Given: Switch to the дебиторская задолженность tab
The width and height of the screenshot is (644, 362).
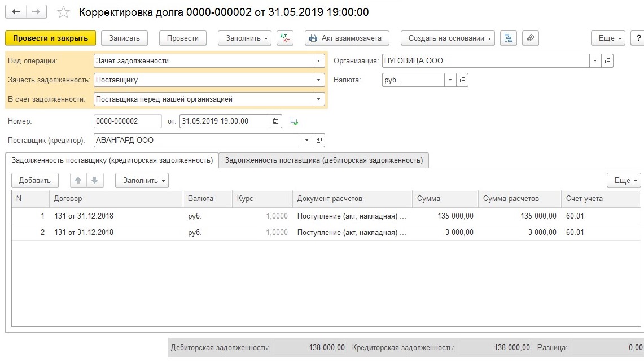Looking at the screenshot, I should click(x=323, y=160).
